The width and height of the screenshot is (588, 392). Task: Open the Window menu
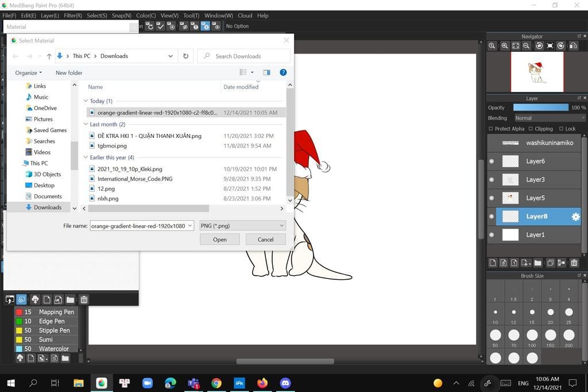[x=219, y=16]
